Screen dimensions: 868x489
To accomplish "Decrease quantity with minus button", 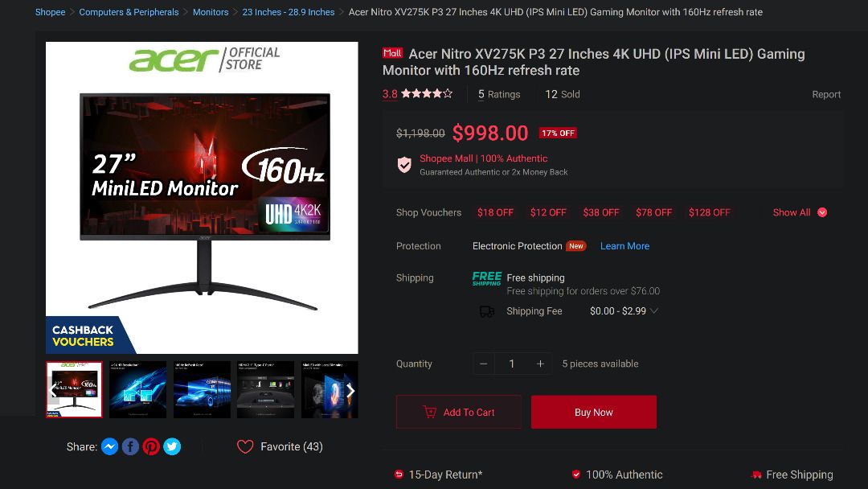I will pos(483,364).
